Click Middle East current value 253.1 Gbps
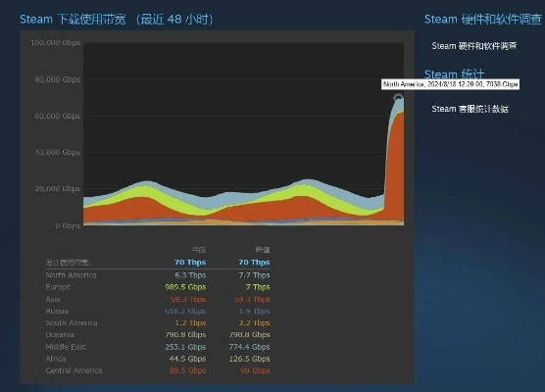 185,347
